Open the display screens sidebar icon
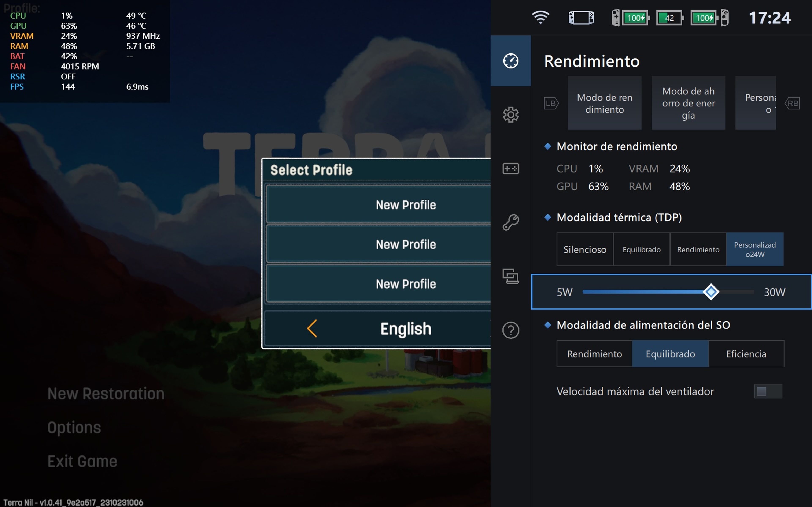Viewport: 812px width, 507px height. [511, 276]
